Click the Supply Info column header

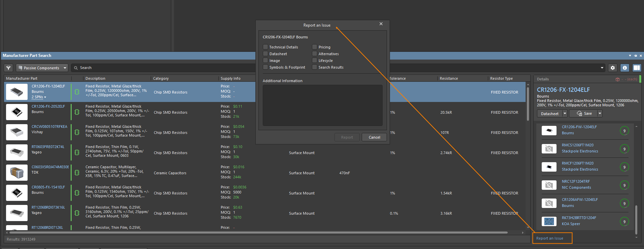tap(230, 78)
